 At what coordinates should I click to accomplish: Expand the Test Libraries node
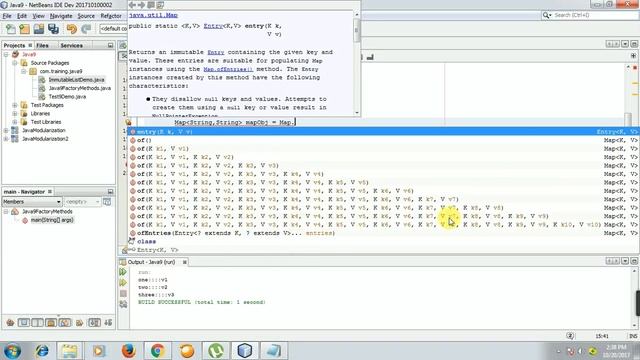coord(15,122)
